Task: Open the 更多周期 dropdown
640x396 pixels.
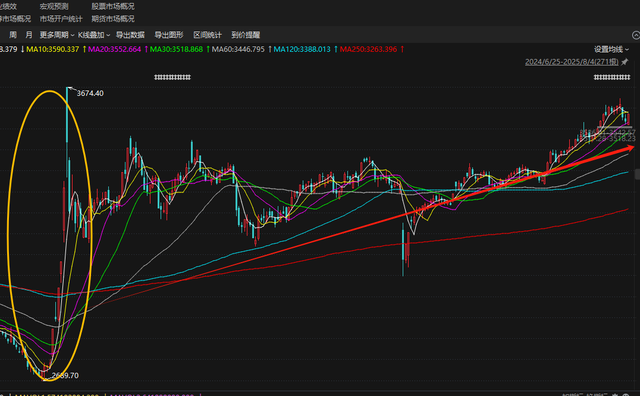Action: click(x=57, y=35)
